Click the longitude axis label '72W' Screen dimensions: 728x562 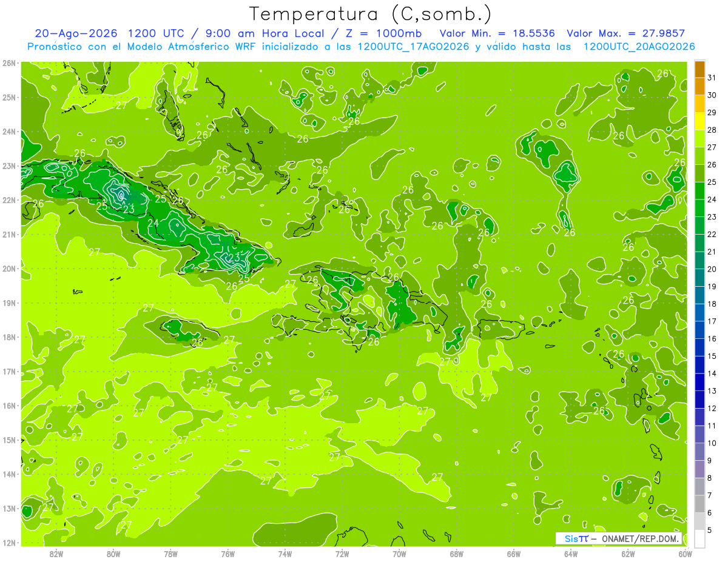(342, 554)
